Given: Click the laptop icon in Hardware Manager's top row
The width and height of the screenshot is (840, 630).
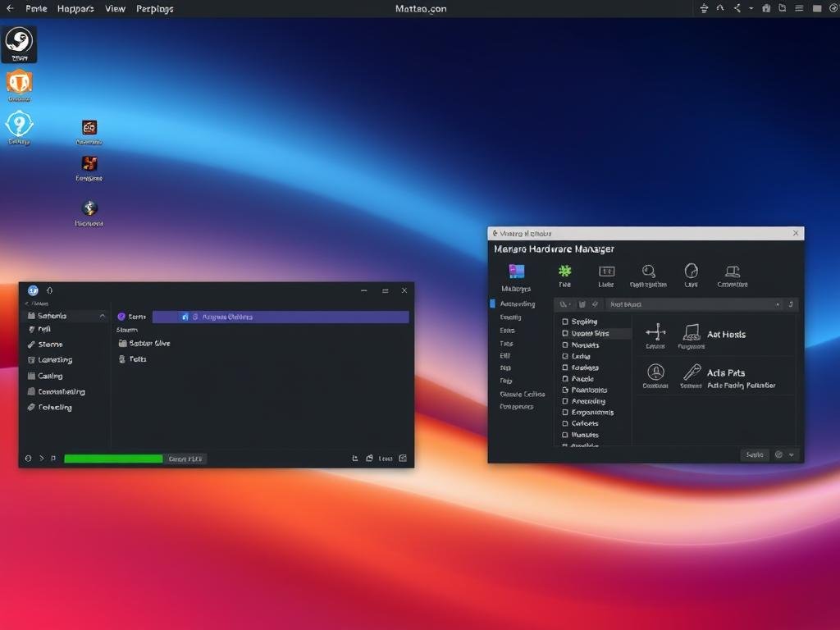Looking at the screenshot, I should (x=733, y=271).
